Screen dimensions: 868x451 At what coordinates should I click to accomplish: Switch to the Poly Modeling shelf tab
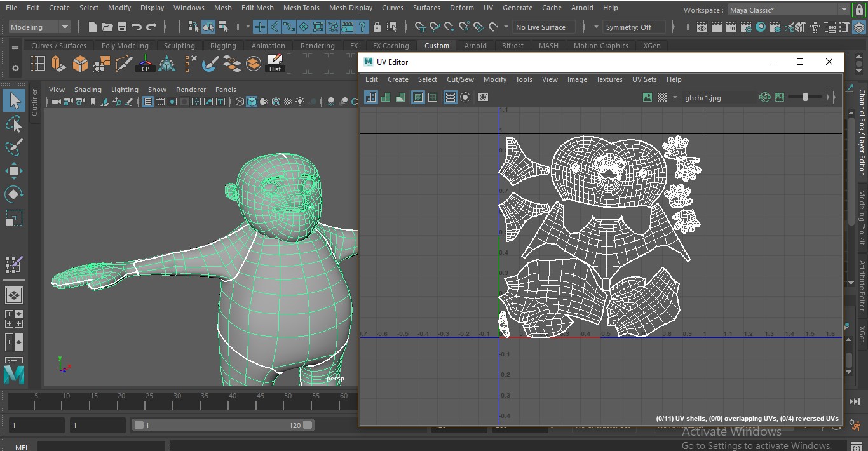(x=125, y=46)
